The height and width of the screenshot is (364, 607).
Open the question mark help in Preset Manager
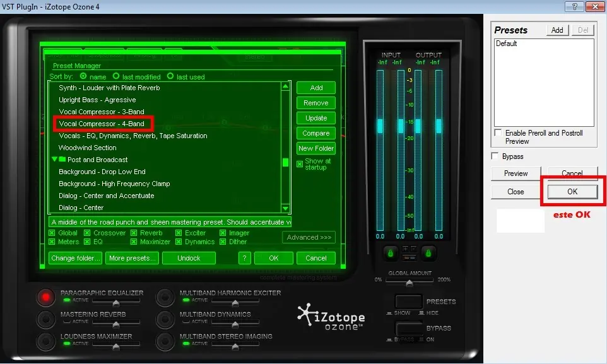(245, 258)
